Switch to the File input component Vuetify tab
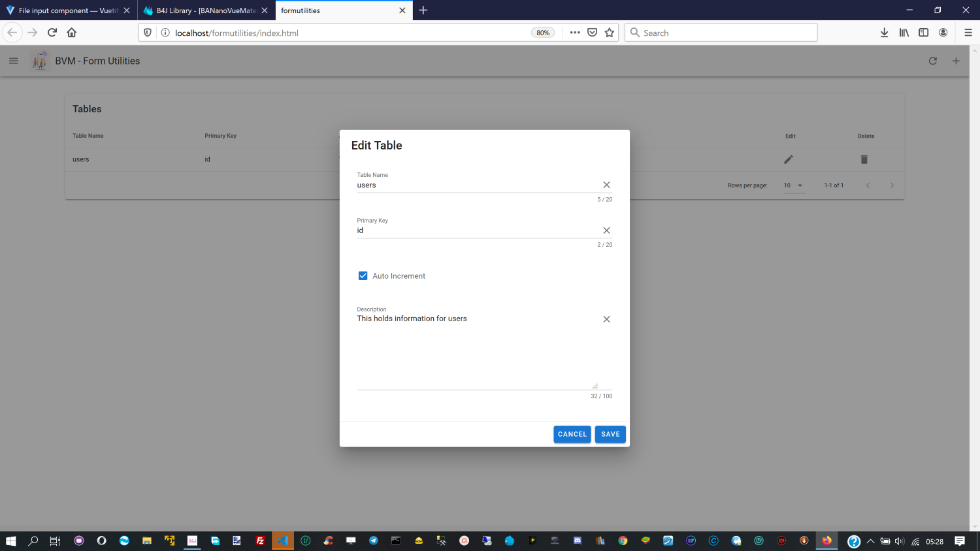 [69, 10]
